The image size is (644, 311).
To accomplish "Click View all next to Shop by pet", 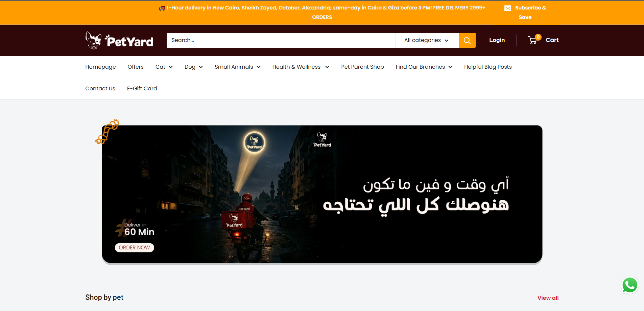I will pyautogui.click(x=547, y=298).
